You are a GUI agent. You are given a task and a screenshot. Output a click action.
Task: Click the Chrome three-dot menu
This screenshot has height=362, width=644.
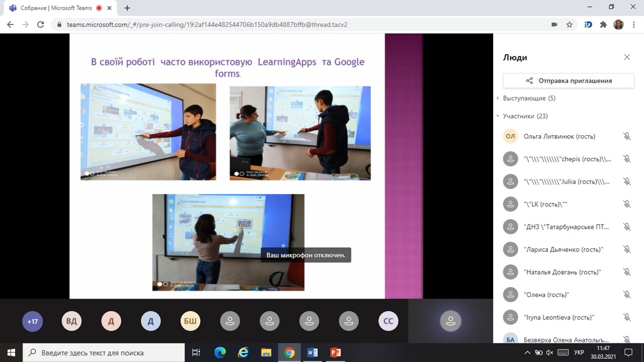[633, 25]
